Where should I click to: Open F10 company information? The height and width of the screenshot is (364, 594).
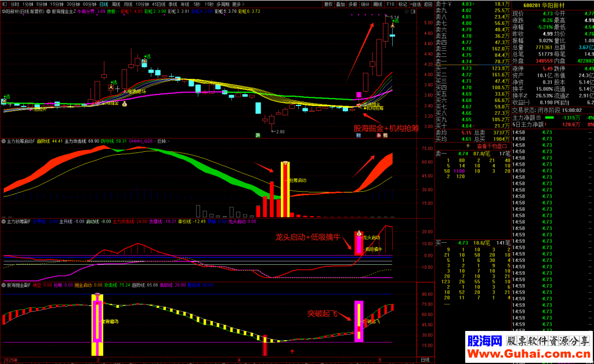coord(390,4)
